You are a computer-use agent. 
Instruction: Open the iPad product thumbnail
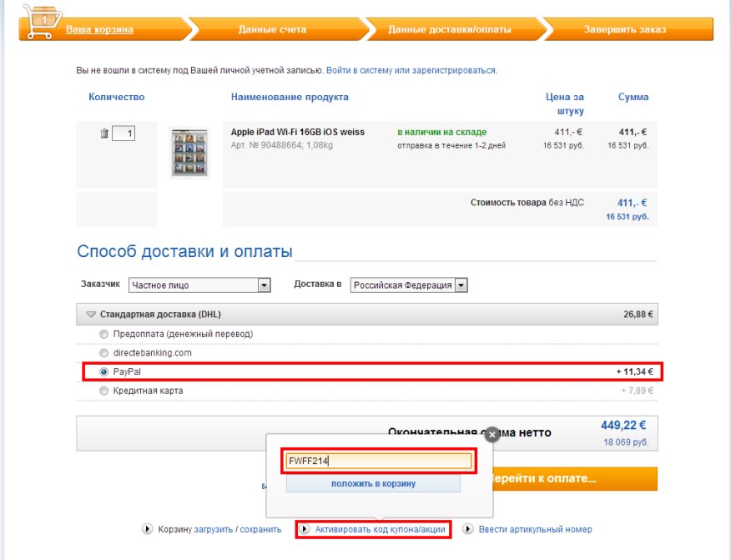pos(189,153)
